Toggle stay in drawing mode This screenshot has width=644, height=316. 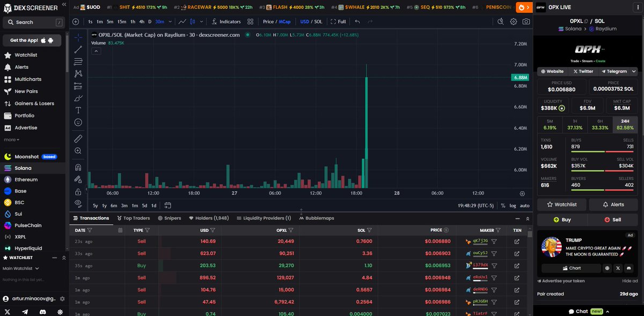pos(78,179)
